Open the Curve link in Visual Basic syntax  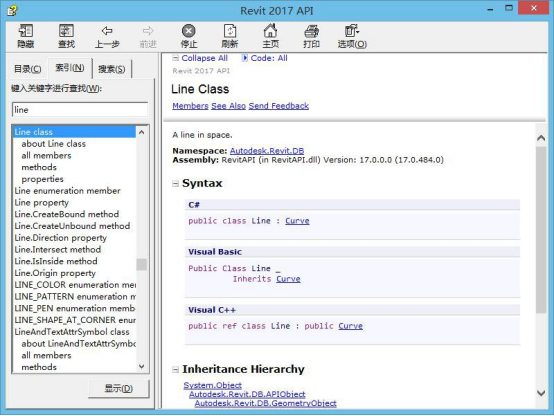[x=288, y=279]
